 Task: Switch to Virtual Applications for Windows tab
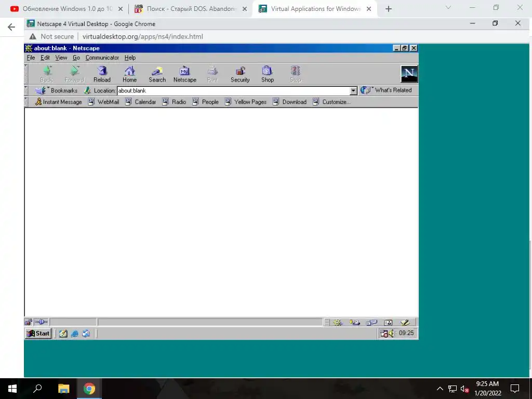315,9
